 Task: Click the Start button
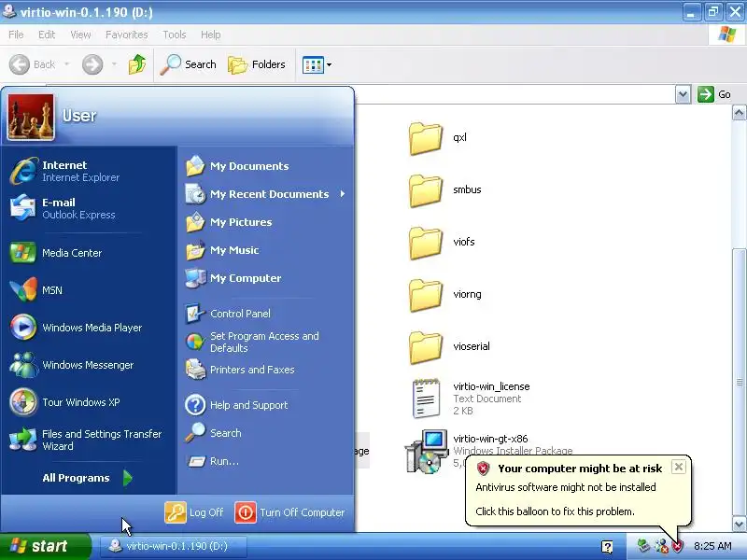(45, 546)
